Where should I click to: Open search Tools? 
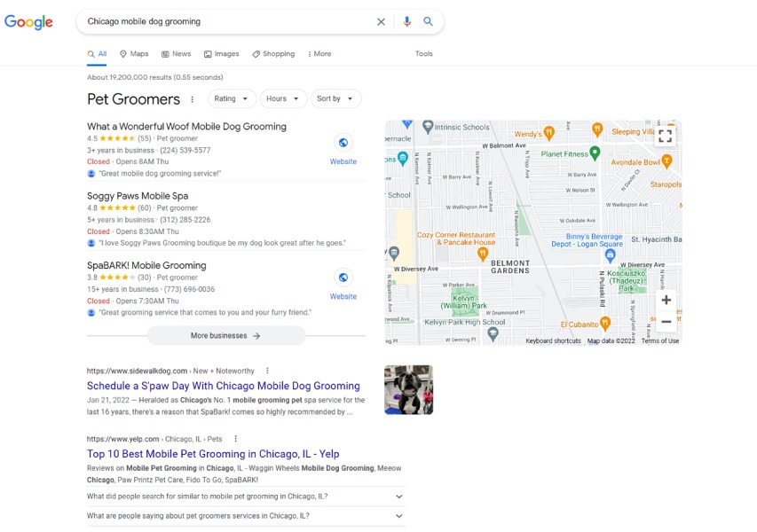(x=424, y=54)
